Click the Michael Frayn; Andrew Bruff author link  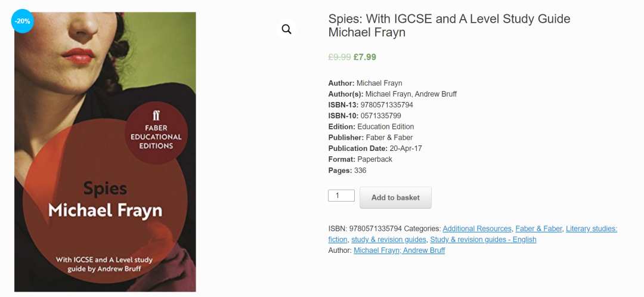[399, 250]
